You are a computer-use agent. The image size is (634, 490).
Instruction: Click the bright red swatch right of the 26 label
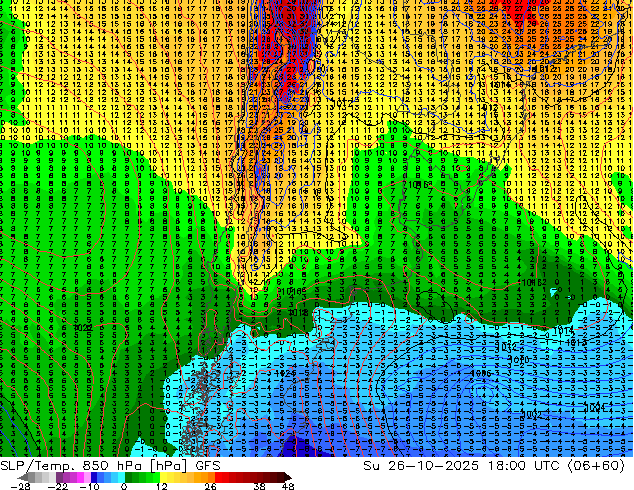[218, 477]
